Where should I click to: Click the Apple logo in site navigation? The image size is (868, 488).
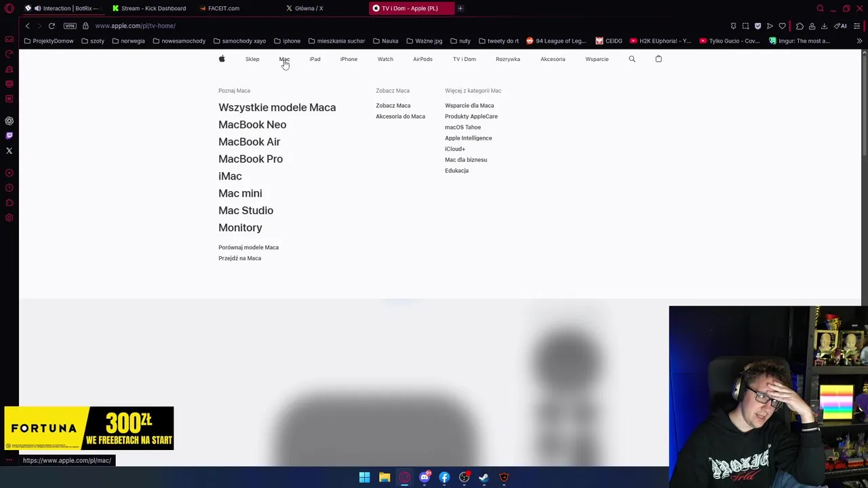point(222,59)
